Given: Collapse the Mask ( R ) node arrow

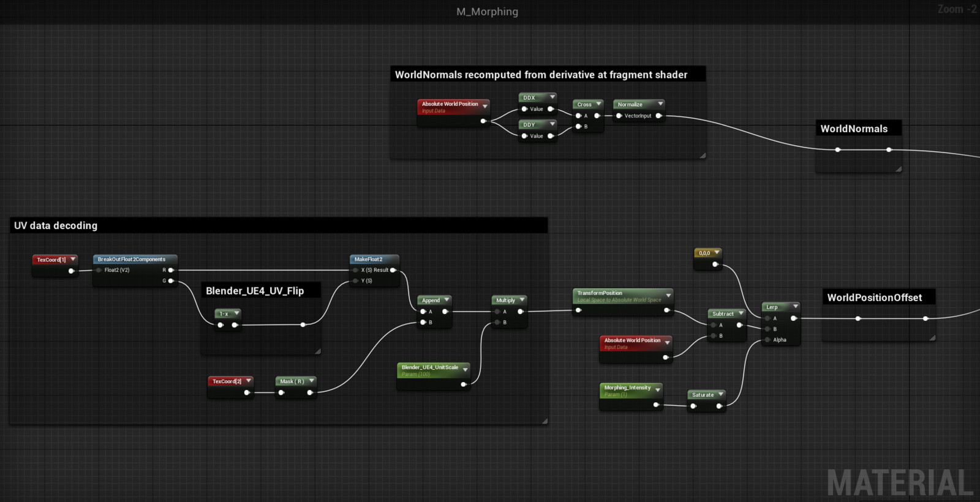Looking at the screenshot, I should coord(311,380).
